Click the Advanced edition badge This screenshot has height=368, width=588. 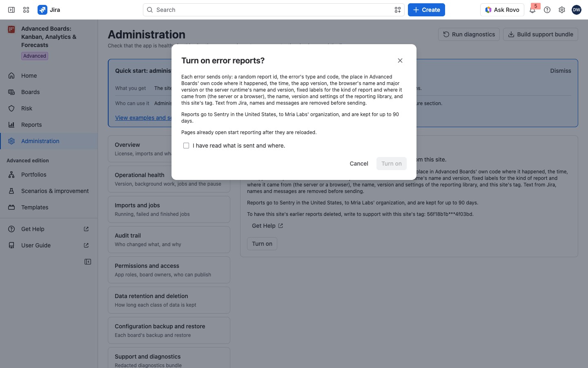pos(35,56)
